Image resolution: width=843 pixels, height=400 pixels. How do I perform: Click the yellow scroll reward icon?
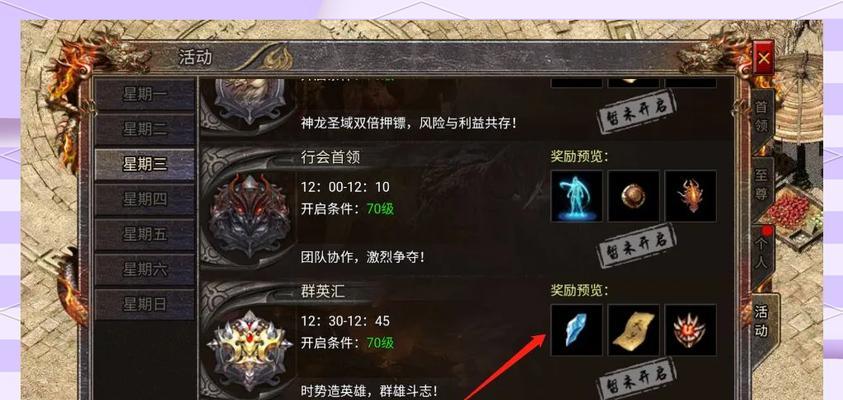coord(633,330)
